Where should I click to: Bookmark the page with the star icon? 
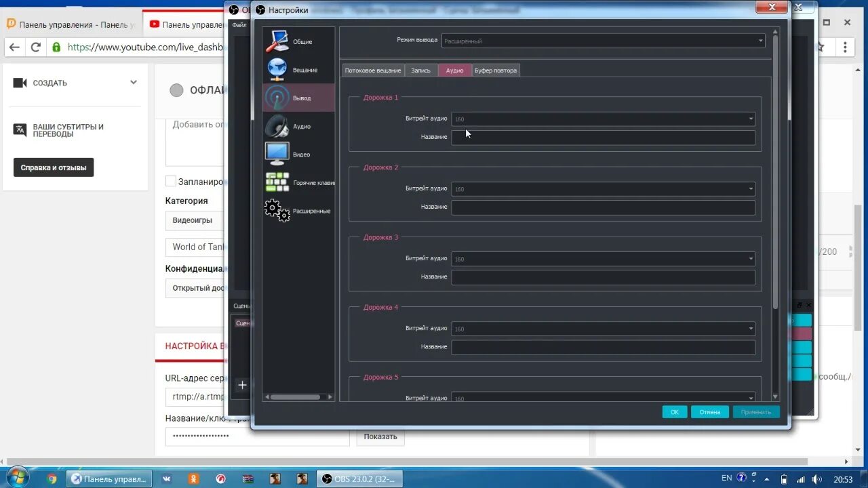821,47
